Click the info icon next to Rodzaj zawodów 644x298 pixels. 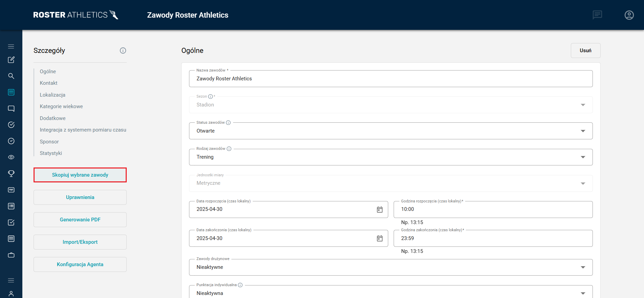tap(229, 149)
